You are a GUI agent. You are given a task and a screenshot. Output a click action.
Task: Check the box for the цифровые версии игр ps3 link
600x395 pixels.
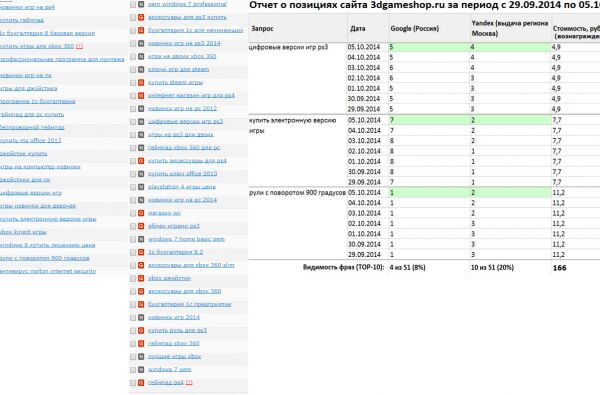coord(133,122)
